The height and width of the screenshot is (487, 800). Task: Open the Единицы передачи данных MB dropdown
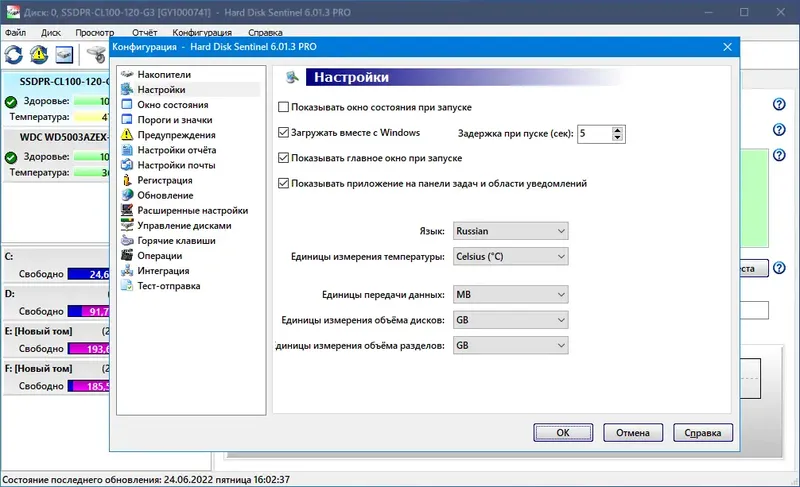point(511,294)
